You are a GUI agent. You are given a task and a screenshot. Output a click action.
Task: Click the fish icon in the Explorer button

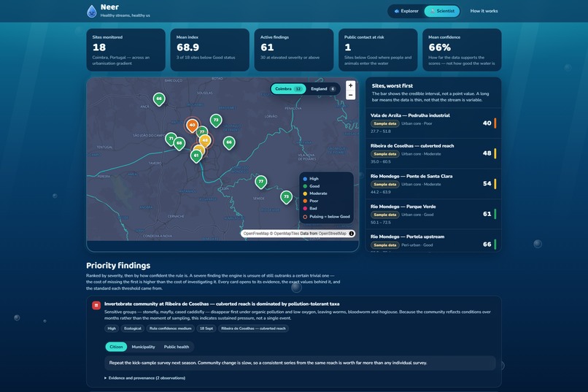click(x=396, y=11)
